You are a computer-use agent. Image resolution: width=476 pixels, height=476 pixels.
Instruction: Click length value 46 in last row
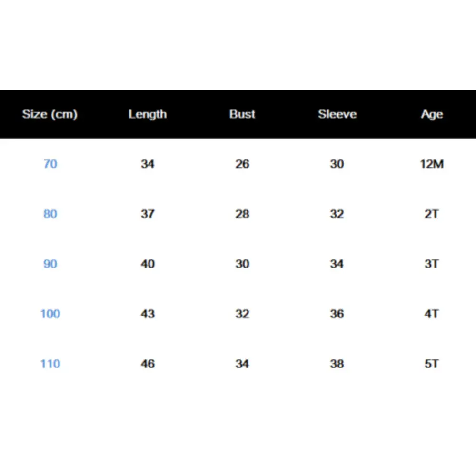click(148, 364)
